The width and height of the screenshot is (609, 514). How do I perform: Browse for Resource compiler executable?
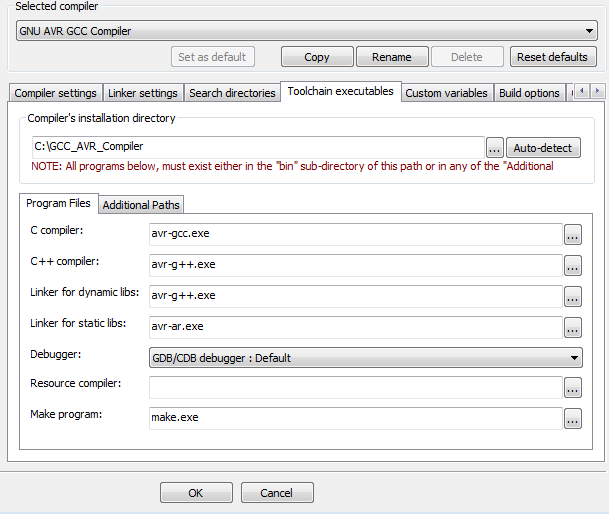tap(572, 388)
